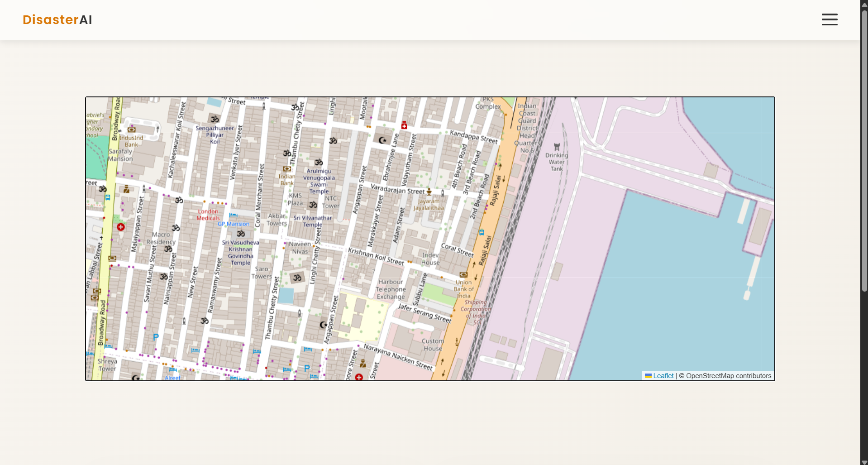Click the Sarafaly Mansion label

(x=120, y=155)
